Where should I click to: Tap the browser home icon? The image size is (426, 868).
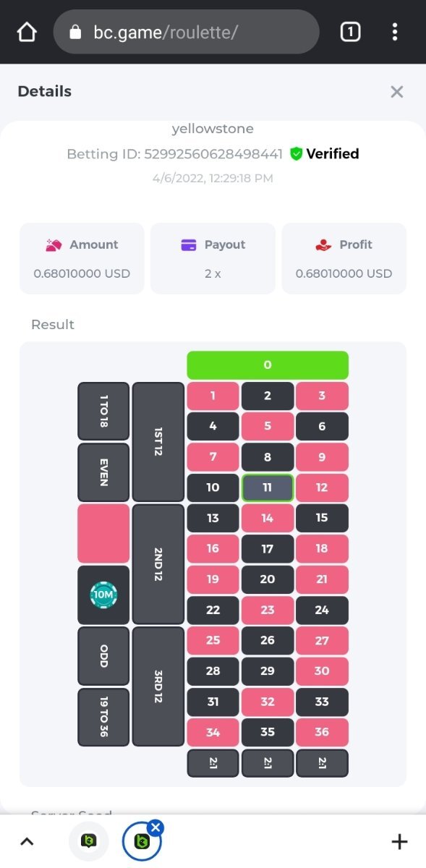coord(27,32)
